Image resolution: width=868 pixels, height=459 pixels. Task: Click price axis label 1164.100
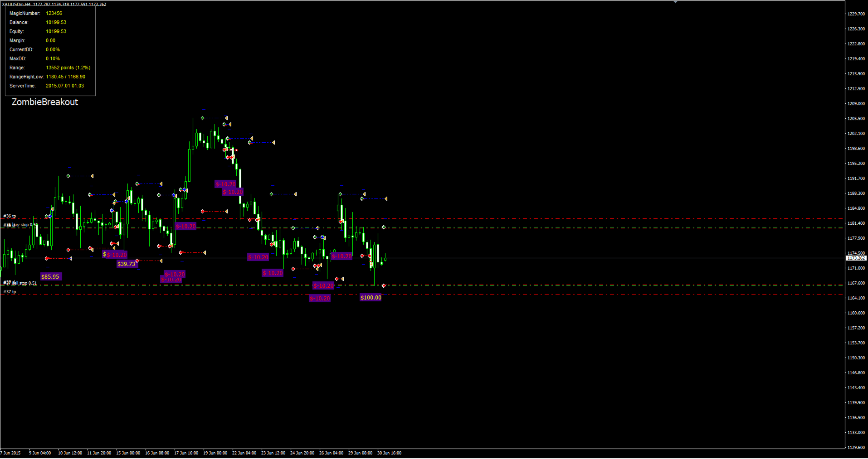856,298
